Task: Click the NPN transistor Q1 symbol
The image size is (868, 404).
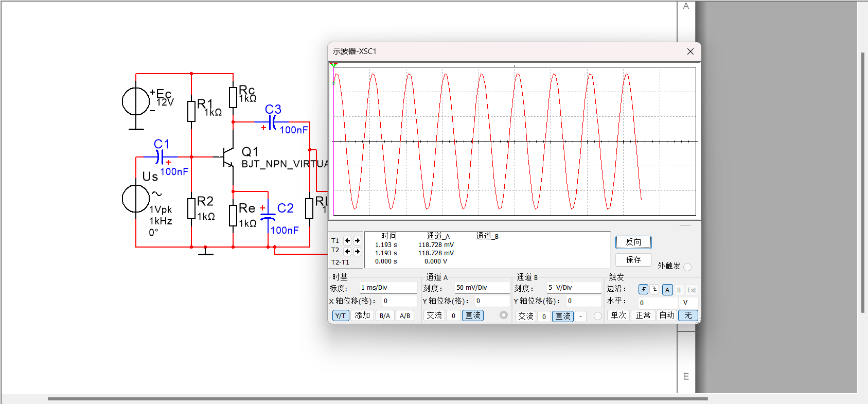Action: 227,157
